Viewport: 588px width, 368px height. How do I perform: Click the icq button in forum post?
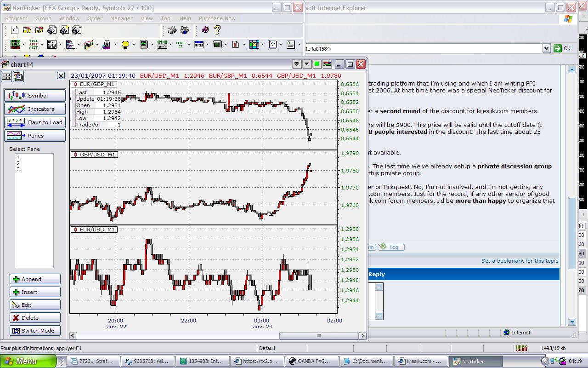391,247
